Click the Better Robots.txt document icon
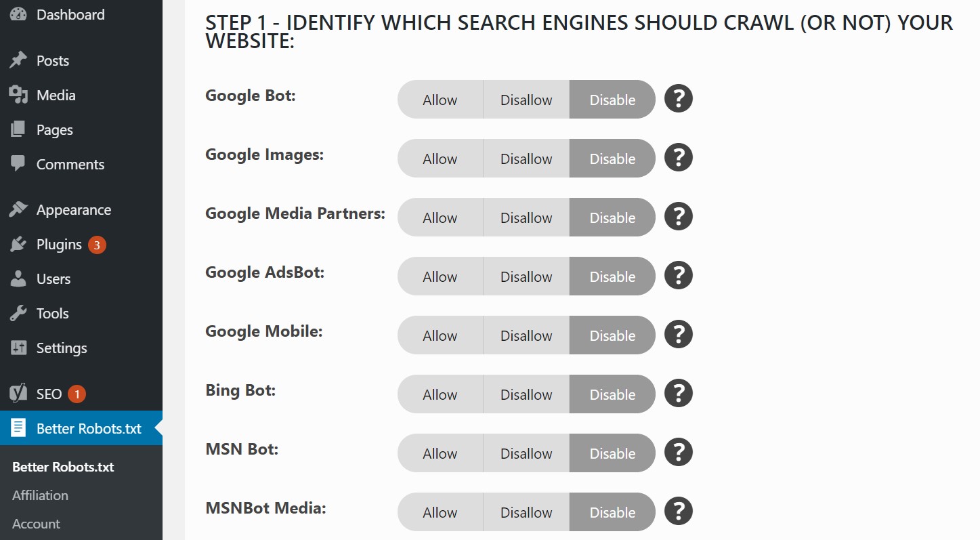 [18, 428]
